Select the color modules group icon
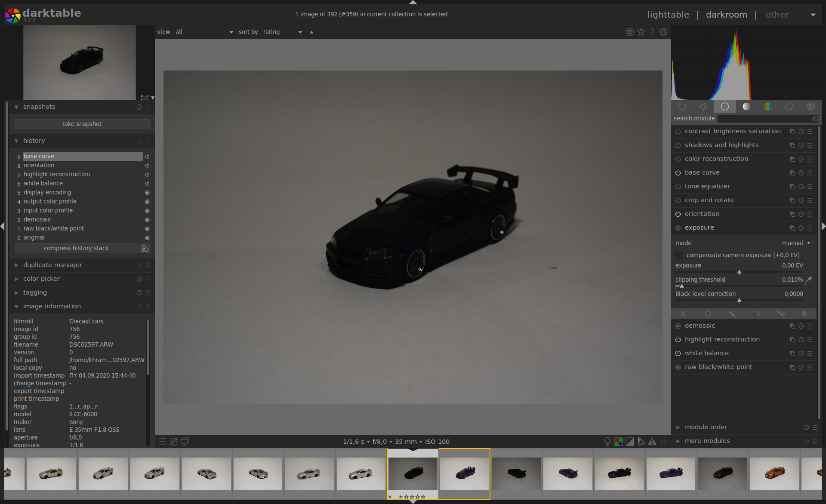This screenshot has height=504, width=826. tap(768, 106)
